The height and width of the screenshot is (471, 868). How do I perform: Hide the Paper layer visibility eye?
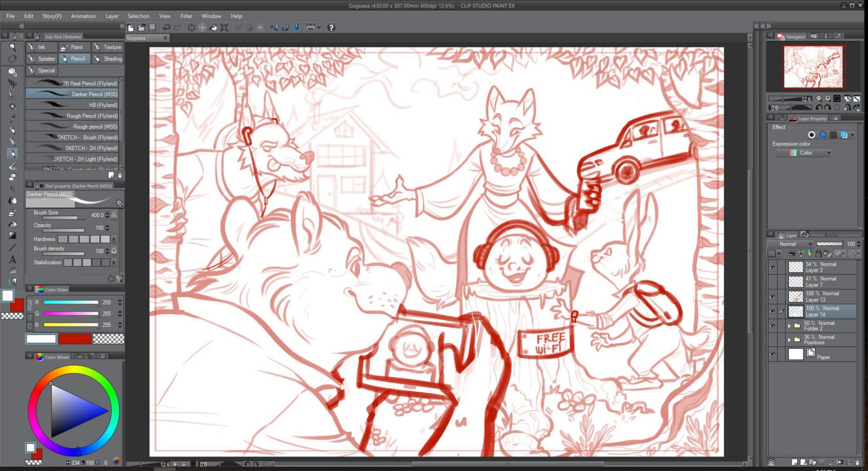coord(772,354)
